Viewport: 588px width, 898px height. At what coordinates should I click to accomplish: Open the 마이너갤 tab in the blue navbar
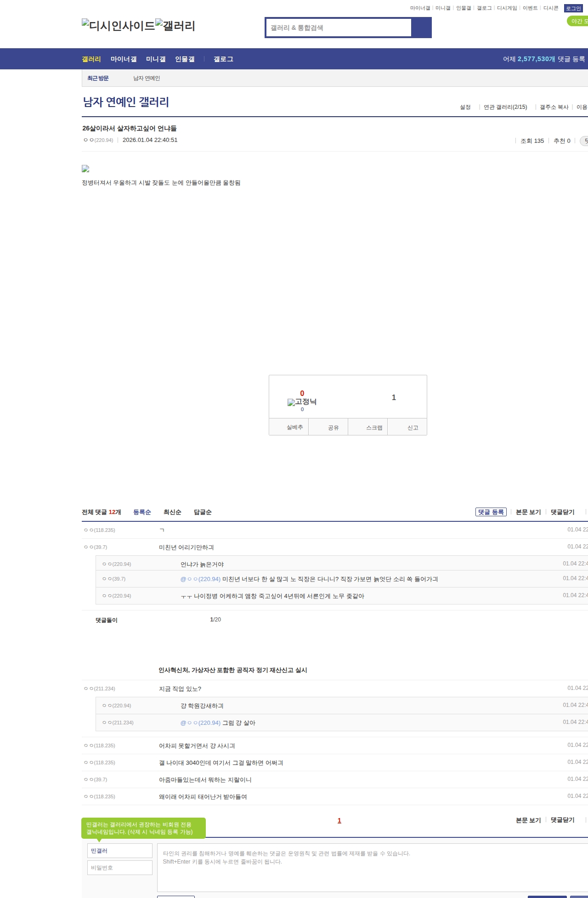pos(124,59)
